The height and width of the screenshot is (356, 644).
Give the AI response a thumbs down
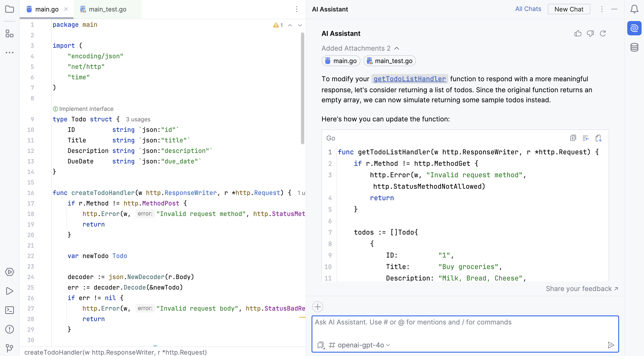[590, 33]
